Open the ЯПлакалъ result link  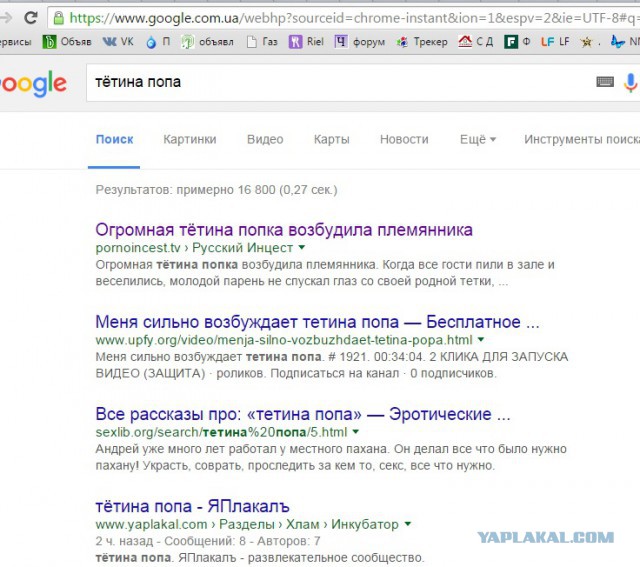[x=193, y=507]
